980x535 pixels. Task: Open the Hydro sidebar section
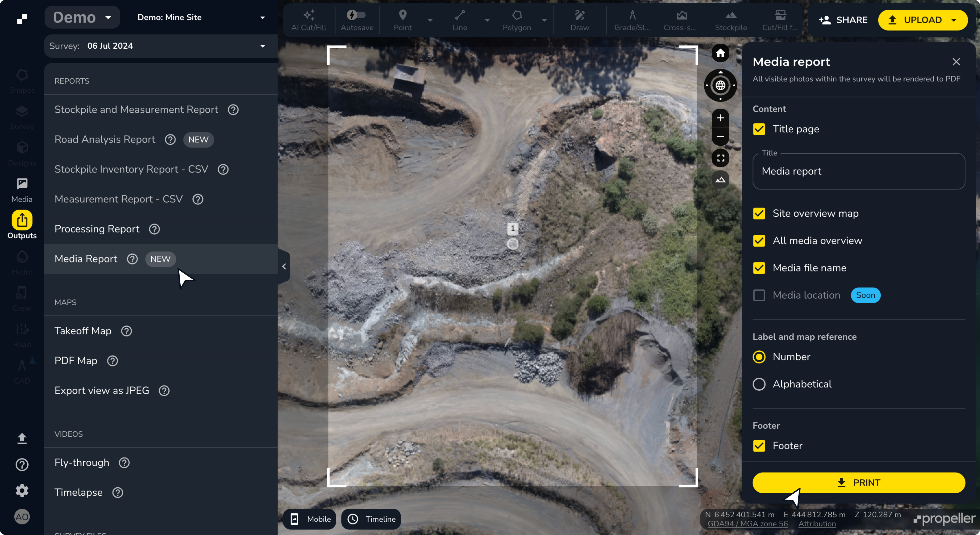point(22,263)
